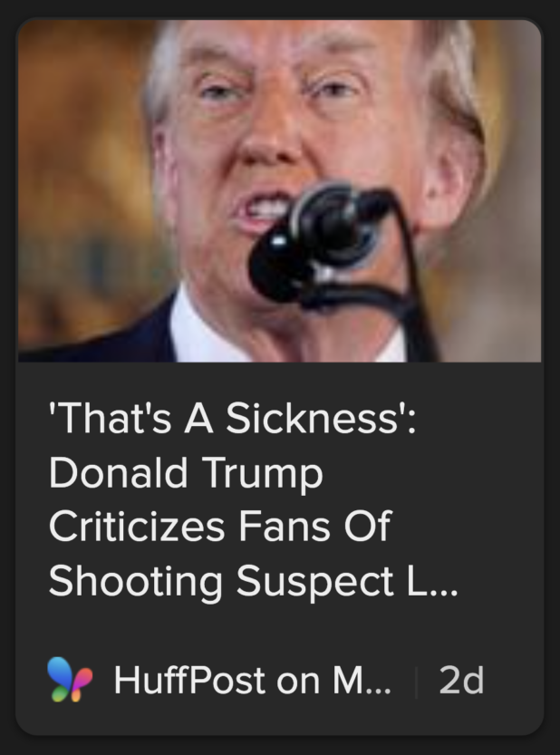Click the "Donald Trump" line of the headline

point(186,473)
